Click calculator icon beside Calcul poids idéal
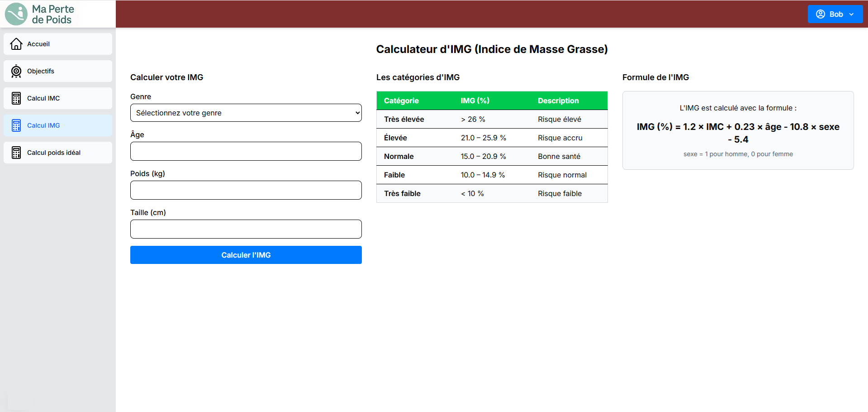This screenshot has width=868, height=412. coord(16,153)
